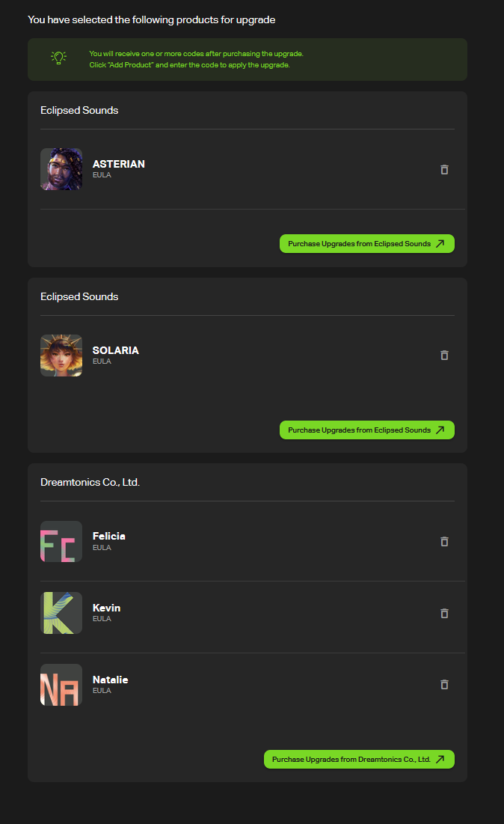Click the Dreamtonics Co., Ltd. section heading

(x=90, y=482)
